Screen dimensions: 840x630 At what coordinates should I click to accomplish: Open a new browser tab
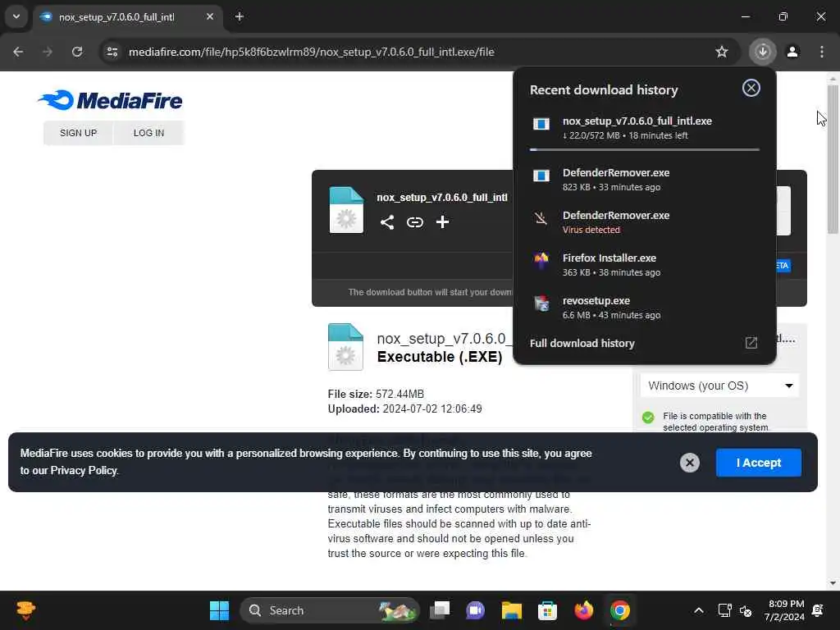pyautogui.click(x=240, y=16)
